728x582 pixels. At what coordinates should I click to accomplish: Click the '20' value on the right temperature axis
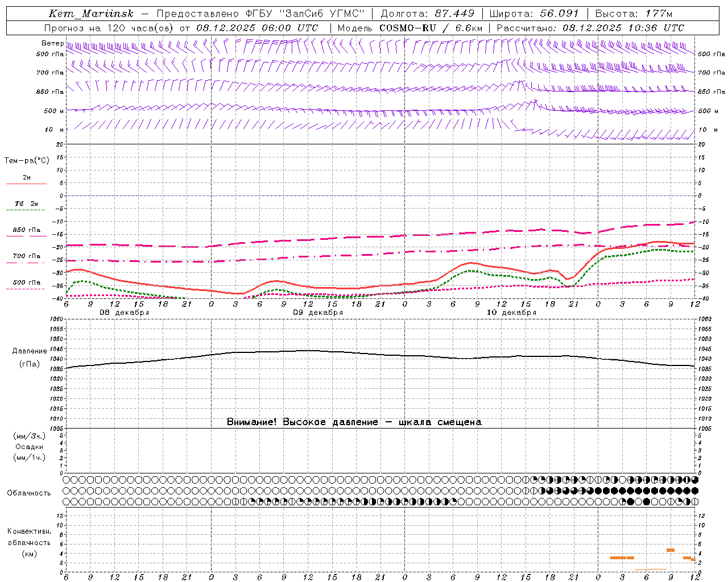tap(701, 144)
